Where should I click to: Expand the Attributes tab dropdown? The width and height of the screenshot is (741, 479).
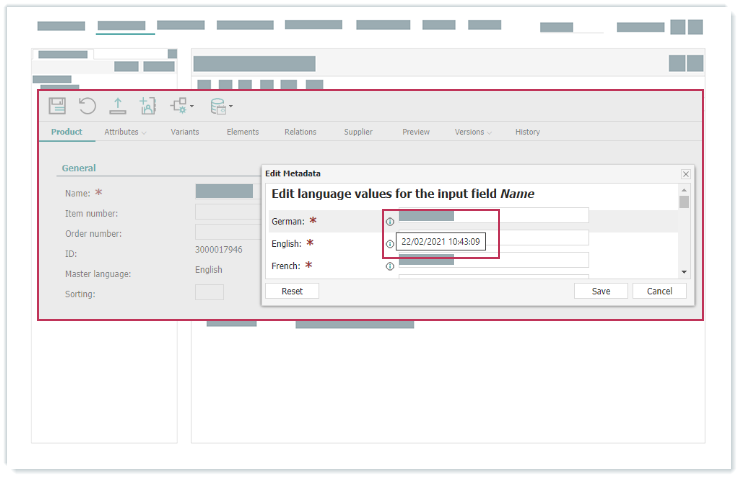point(125,132)
